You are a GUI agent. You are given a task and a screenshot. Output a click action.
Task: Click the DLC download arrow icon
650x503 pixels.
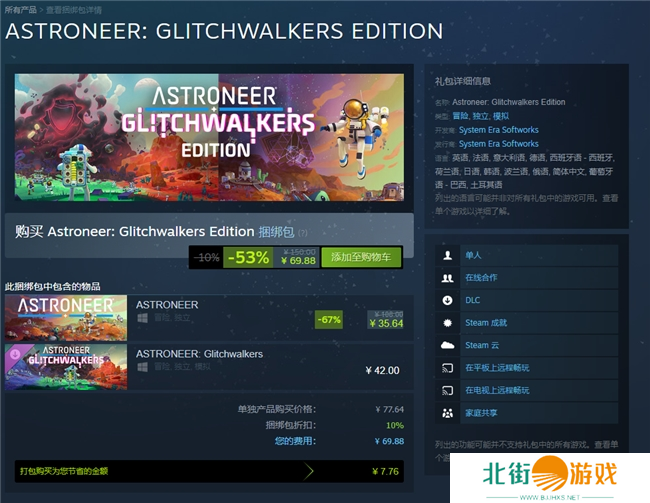pyautogui.click(x=447, y=300)
